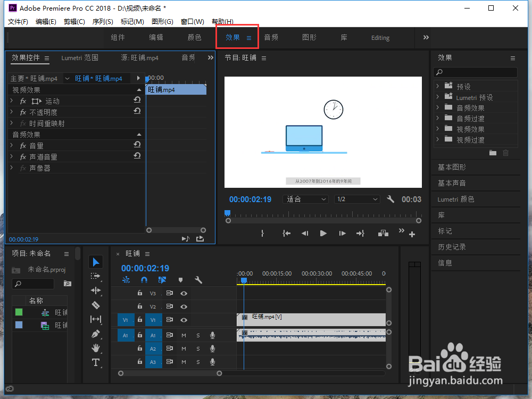Toggle linked selection icon in timeline
The height and width of the screenshot is (399, 532).
[x=162, y=280]
